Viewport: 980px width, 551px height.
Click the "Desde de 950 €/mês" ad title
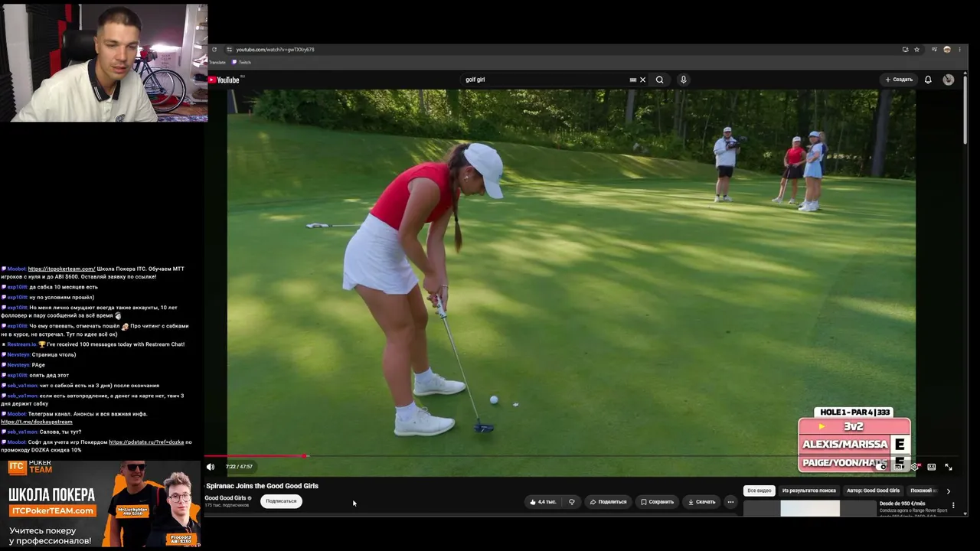tap(903, 504)
